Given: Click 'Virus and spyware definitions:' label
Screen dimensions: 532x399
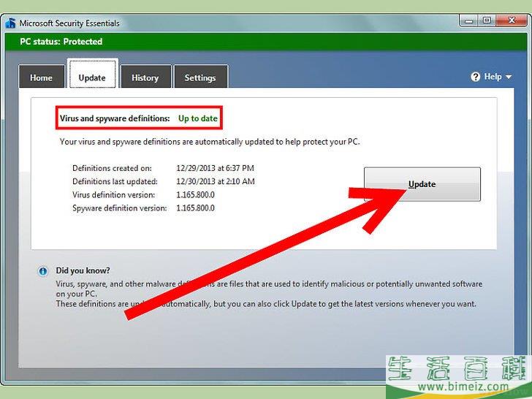Looking at the screenshot, I should coord(115,118).
